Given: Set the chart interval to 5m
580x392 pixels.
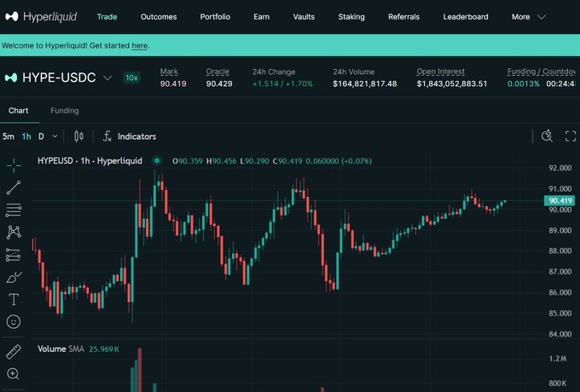Looking at the screenshot, I should pos(9,136).
